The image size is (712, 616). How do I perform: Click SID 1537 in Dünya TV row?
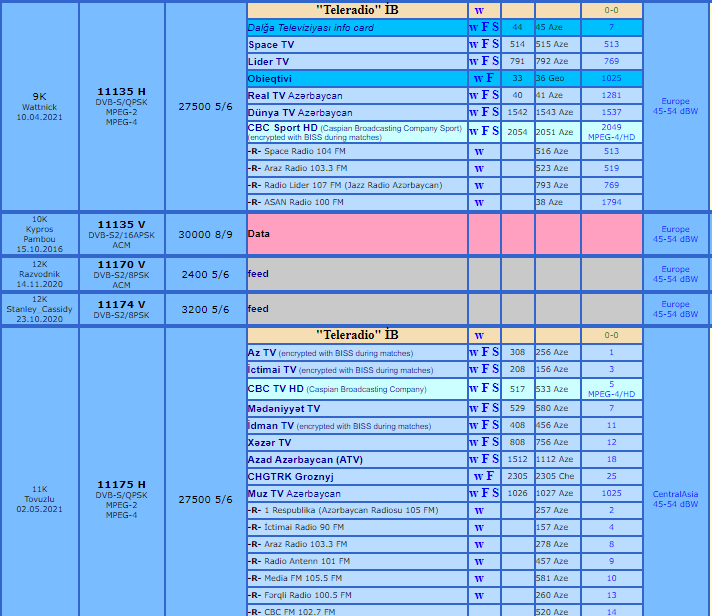click(x=611, y=112)
